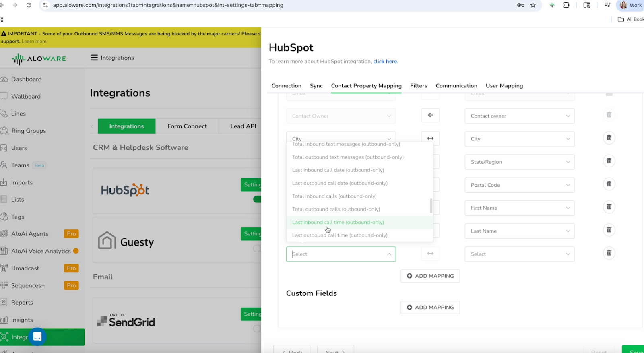This screenshot has width=644, height=353.
Task: Open the Guesty Settings button
Action: click(251, 233)
